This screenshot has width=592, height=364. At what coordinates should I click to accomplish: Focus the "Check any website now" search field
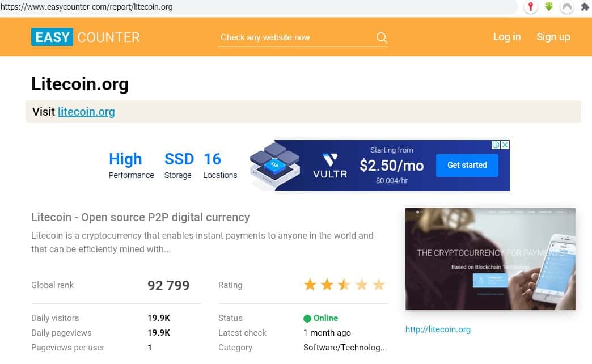pos(295,37)
